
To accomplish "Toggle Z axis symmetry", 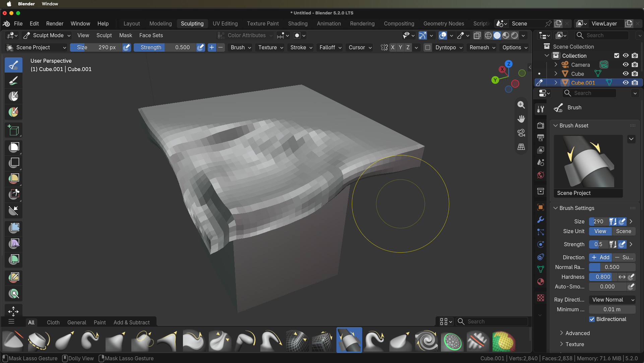I will point(408,47).
